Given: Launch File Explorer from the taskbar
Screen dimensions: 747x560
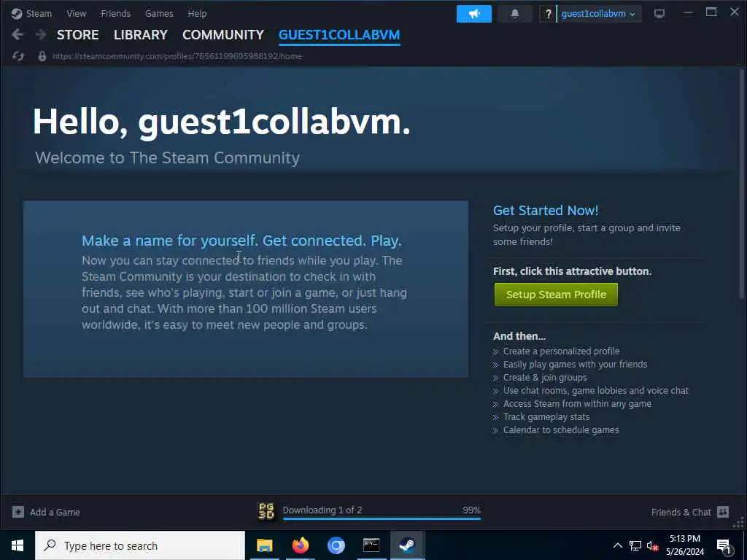Looking at the screenshot, I should (x=264, y=545).
